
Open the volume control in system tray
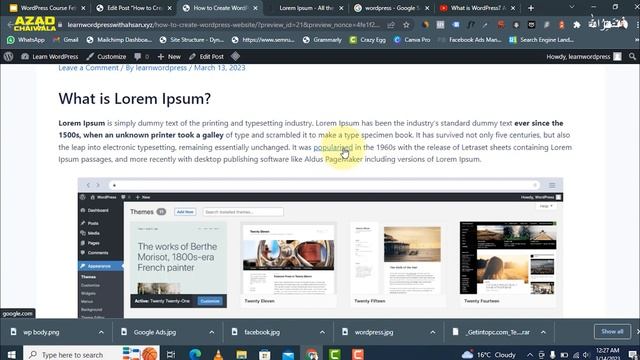587,355
